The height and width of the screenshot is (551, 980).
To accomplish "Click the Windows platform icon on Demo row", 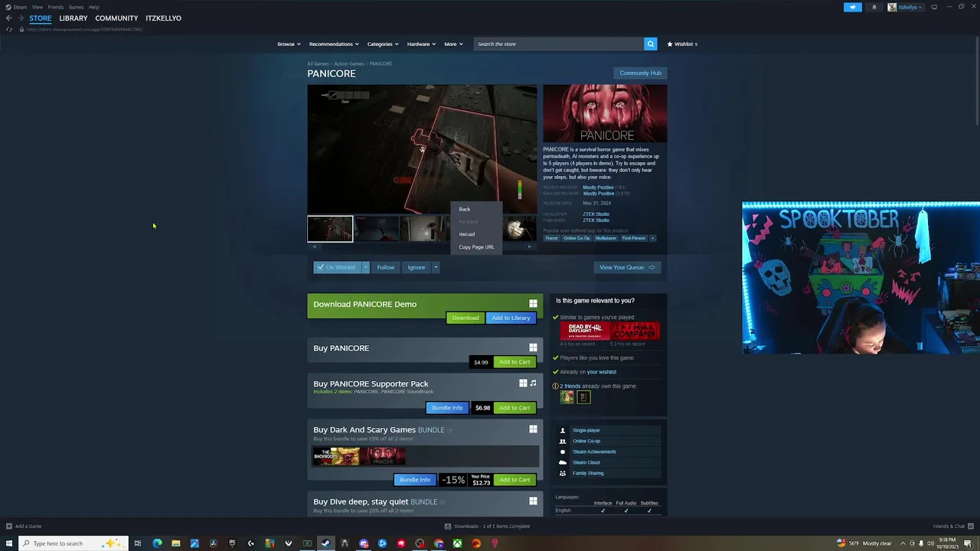I will pyautogui.click(x=533, y=304).
